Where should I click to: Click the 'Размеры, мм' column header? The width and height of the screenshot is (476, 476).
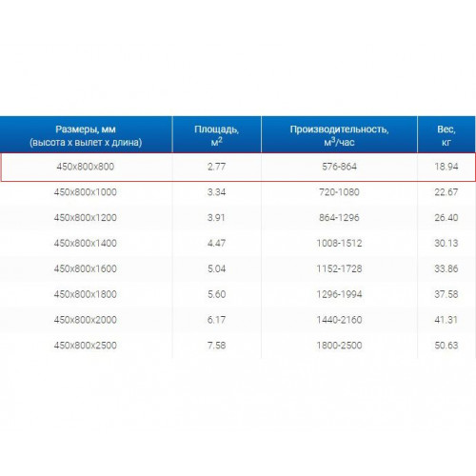pyautogui.click(x=86, y=134)
